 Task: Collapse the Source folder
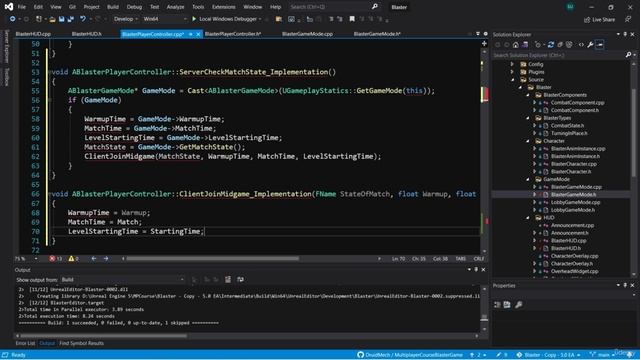pos(512,80)
